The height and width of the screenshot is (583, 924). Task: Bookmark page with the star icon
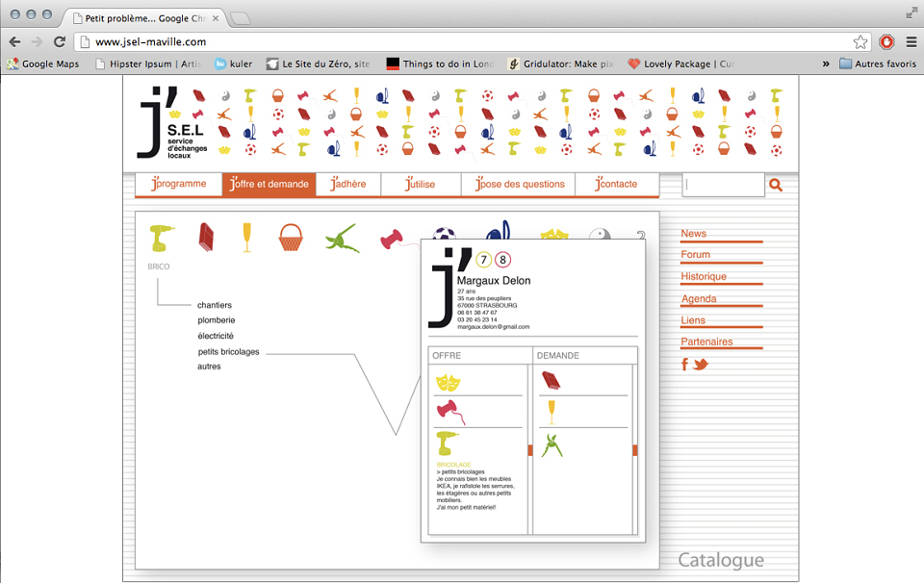860,41
